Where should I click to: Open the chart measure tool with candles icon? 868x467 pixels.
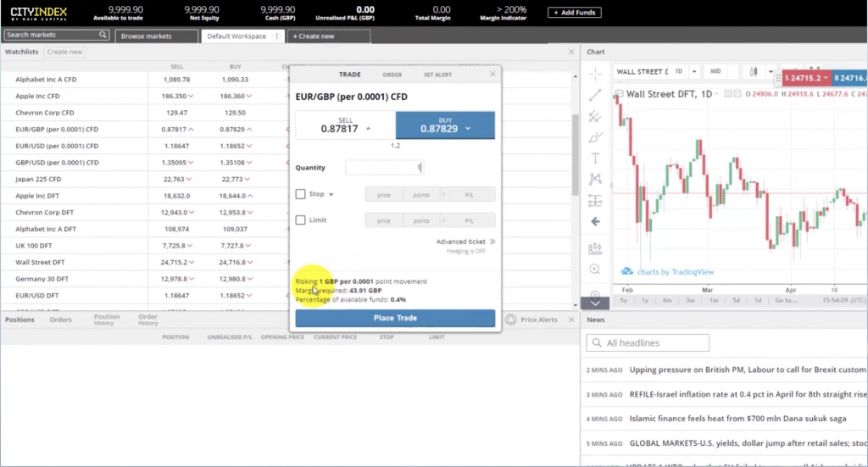tap(595, 247)
